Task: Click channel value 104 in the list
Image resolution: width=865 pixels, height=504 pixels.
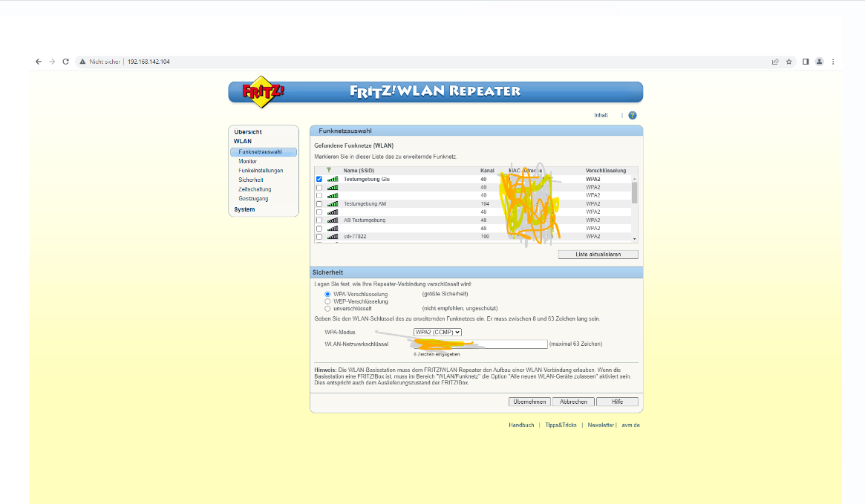Action: (485, 204)
